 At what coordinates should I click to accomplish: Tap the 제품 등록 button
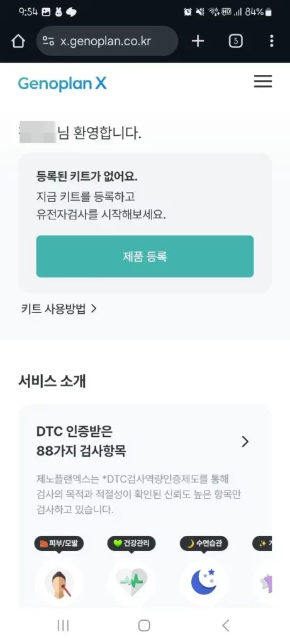click(x=145, y=257)
